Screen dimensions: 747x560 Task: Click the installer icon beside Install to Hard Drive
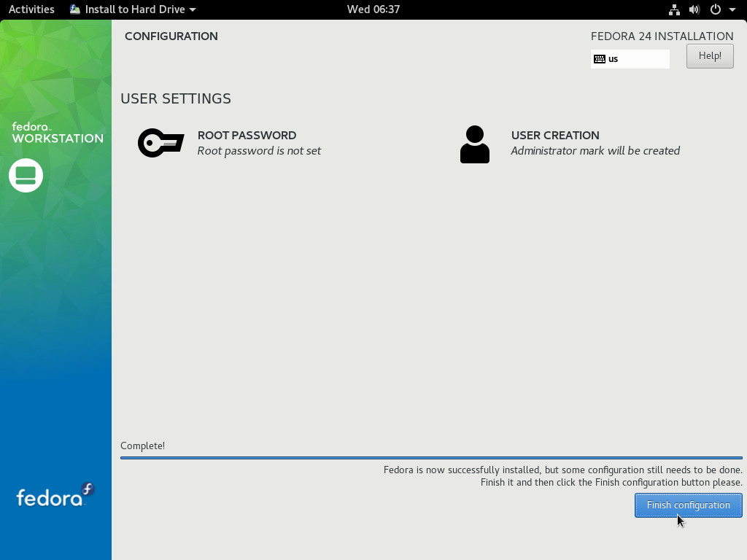(x=75, y=9)
